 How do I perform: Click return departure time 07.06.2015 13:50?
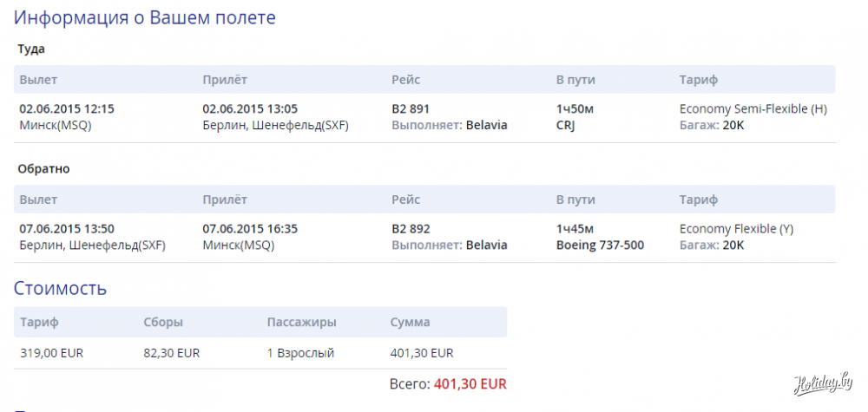point(67,229)
